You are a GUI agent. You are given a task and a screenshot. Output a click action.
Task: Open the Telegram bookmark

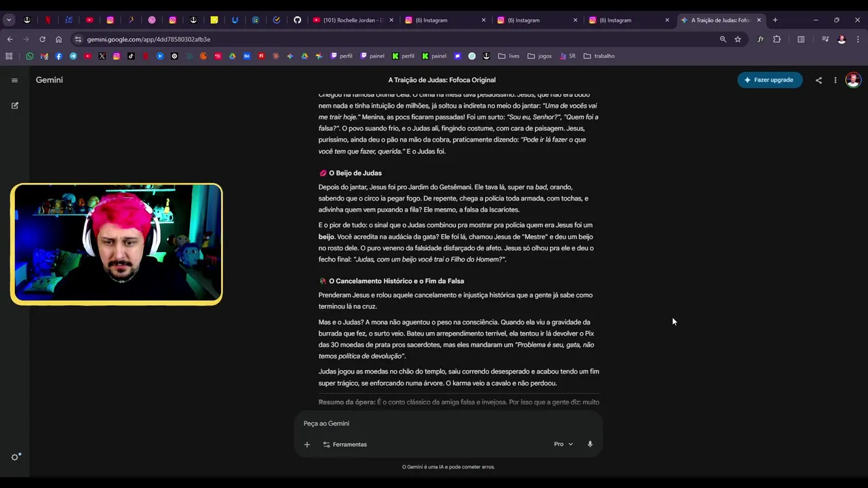click(73, 56)
